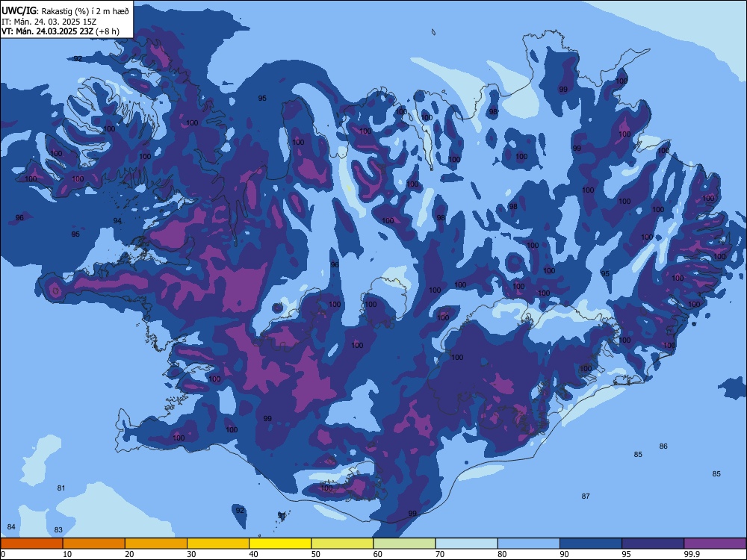Click the 'VT: Mán. 24.03.2025 23Z (+8 h)' line
Viewport: 747px width, 560px height.
[x=61, y=31]
